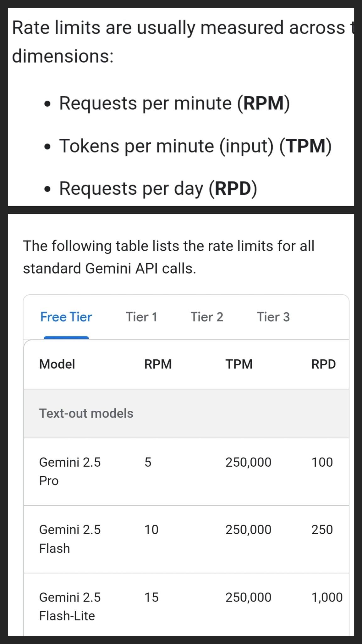Click the RPM value 5 for Gemini 2.5 Pro

148,462
